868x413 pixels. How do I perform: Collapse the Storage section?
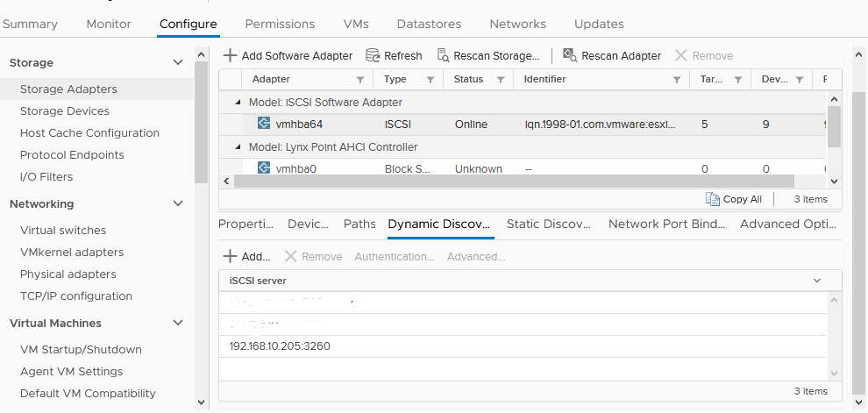coord(178,62)
